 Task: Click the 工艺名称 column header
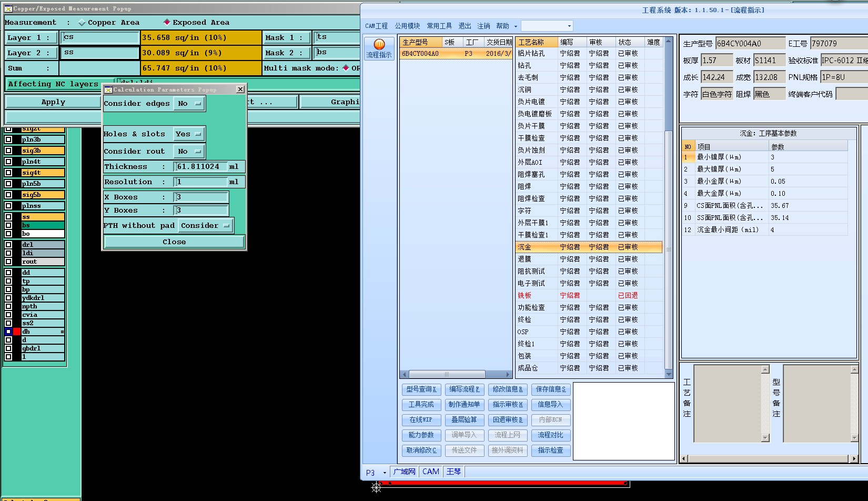pos(537,42)
